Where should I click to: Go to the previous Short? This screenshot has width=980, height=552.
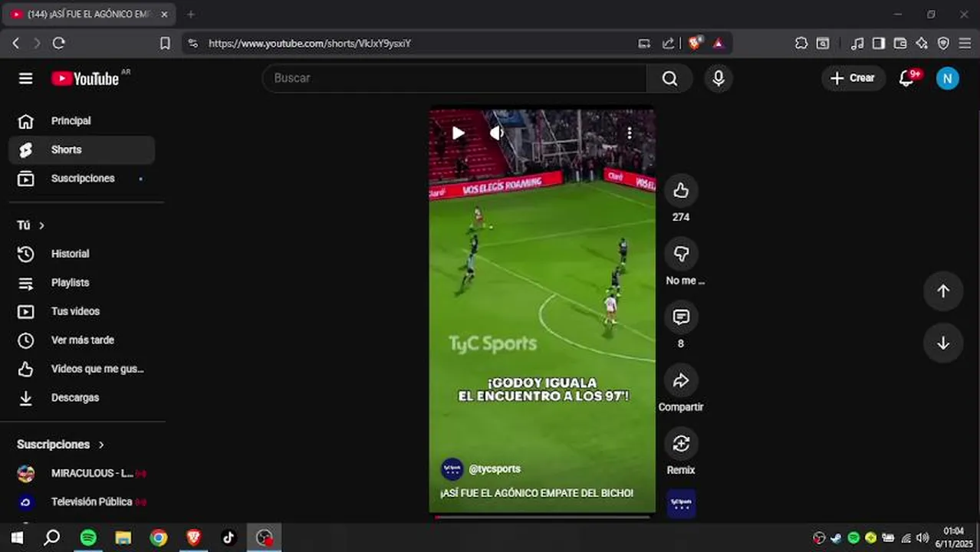tap(943, 291)
